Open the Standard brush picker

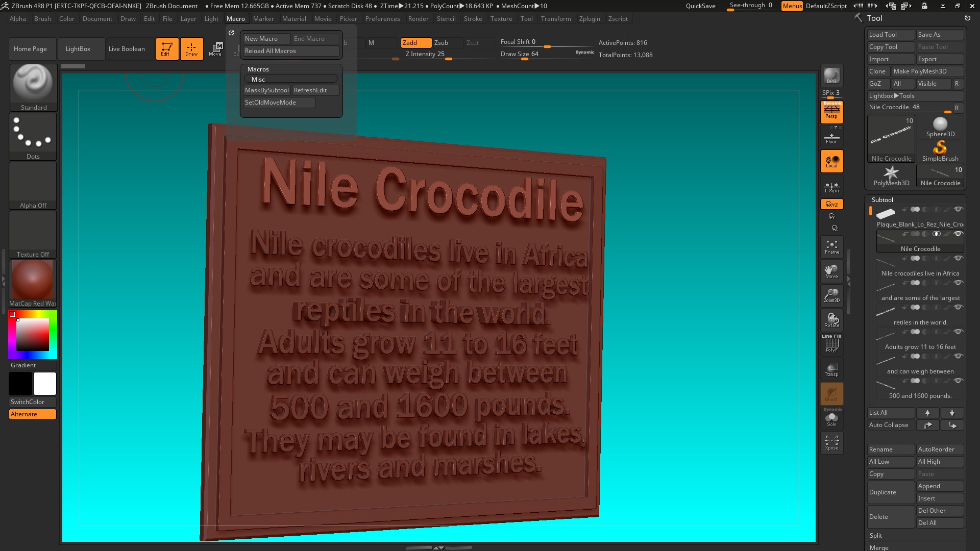(33, 87)
